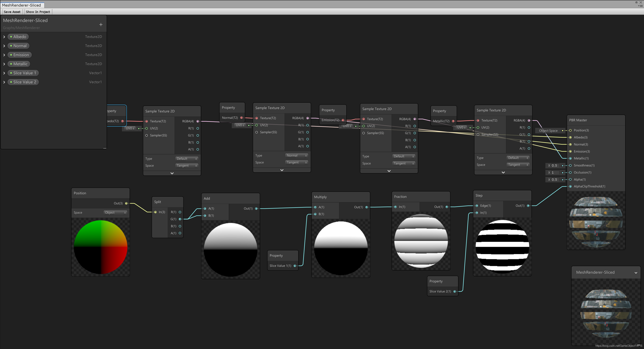Image resolution: width=644 pixels, height=349 pixels.
Task: Collapse the MeshRenderer-Sliced preview panel chevron
Action: [x=636, y=273]
